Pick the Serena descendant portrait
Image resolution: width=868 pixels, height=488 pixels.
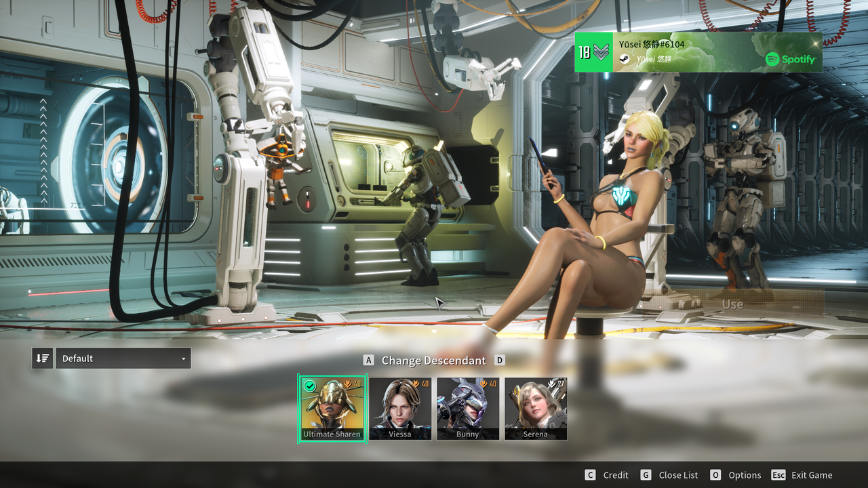[536, 409]
